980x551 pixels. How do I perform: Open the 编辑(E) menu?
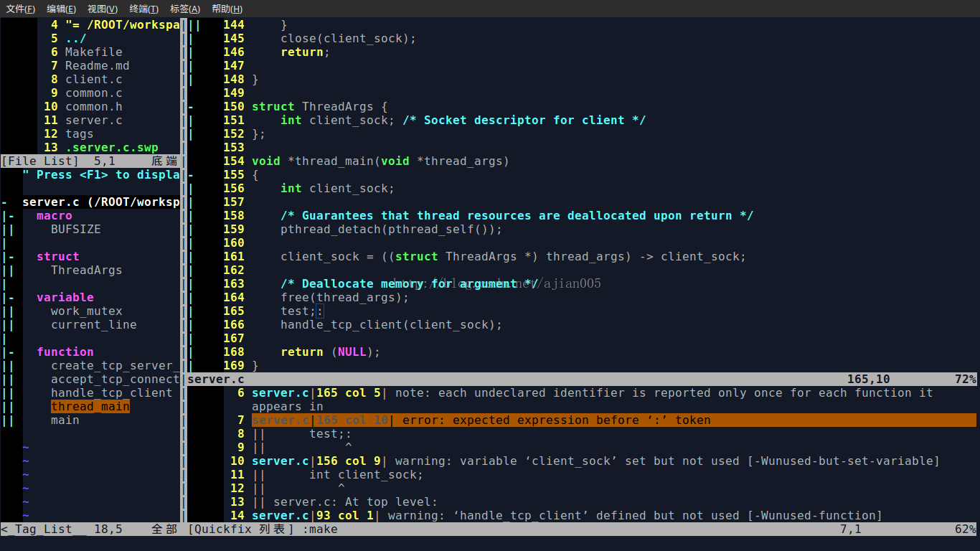[x=61, y=9]
